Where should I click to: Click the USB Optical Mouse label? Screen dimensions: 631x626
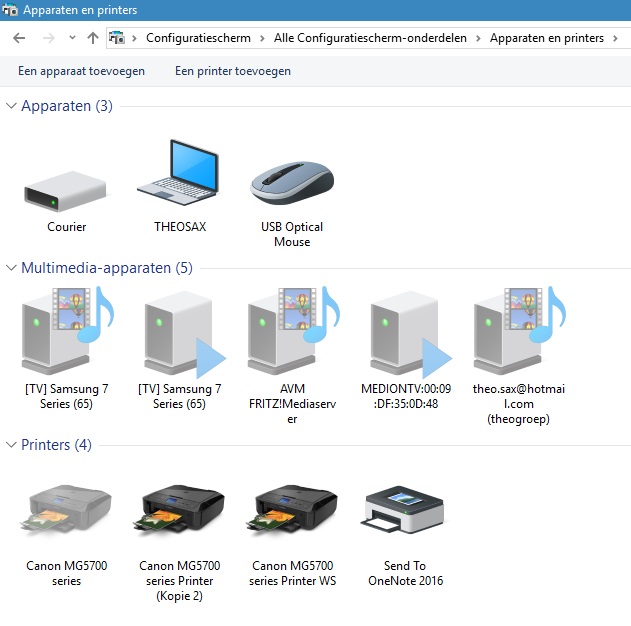pos(292,234)
